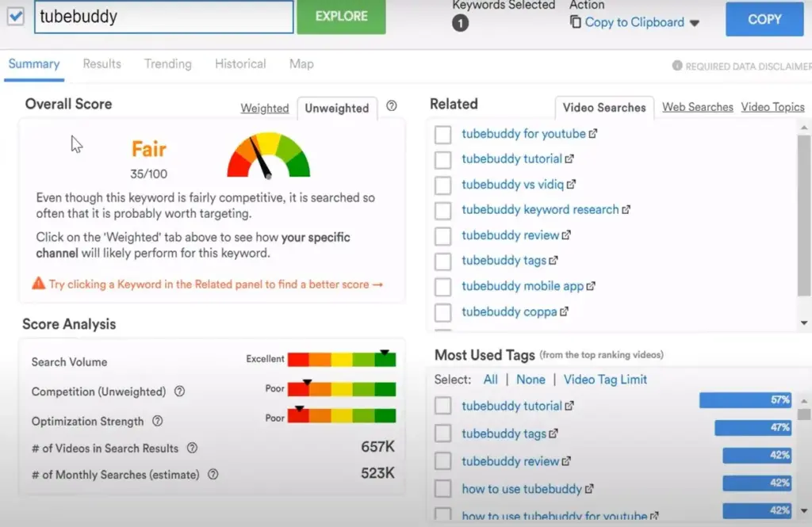Screen dimensions: 812x527
Task: Click the 57% tubebuddy tutorial usage bar
Action: [x=745, y=401]
